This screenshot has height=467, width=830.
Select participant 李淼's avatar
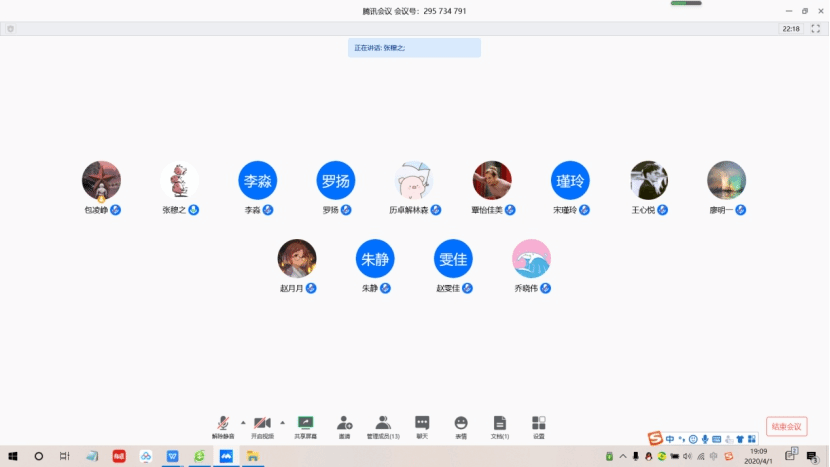pos(257,181)
